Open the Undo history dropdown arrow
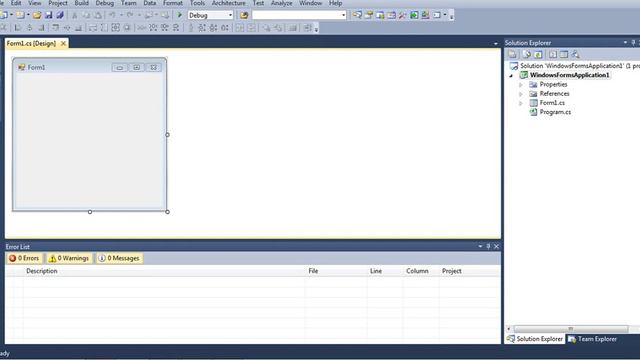This screenshot has width=640, height=360. [x=121, y=15]
